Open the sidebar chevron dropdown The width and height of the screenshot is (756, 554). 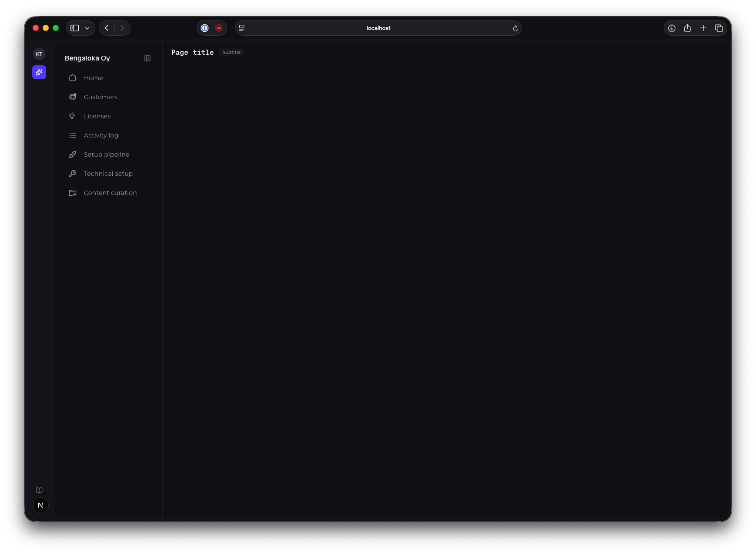click(x=87, y=27)
